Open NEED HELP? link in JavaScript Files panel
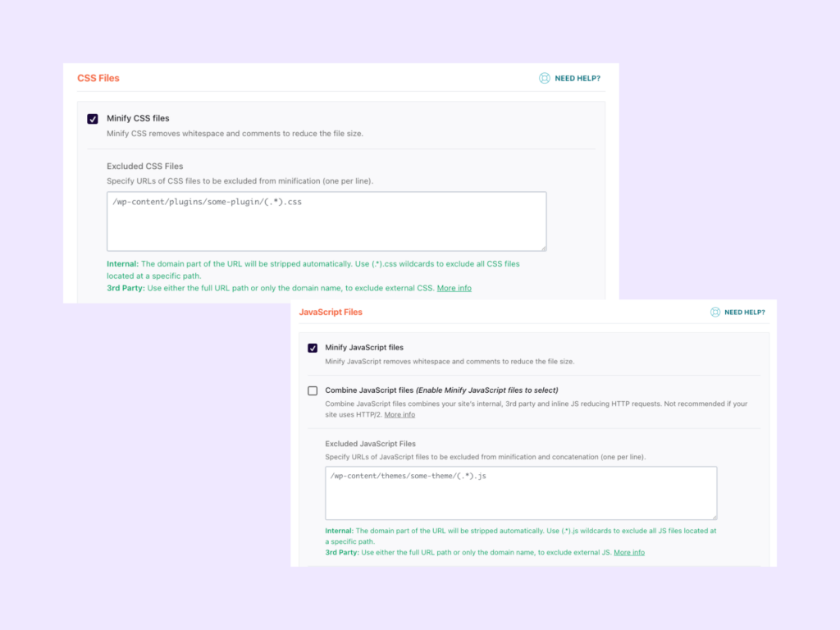This screenshot has width=840, height=630. tap(745, 313)
